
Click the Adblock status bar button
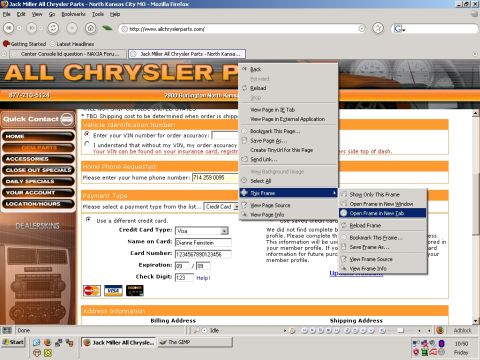462,330
